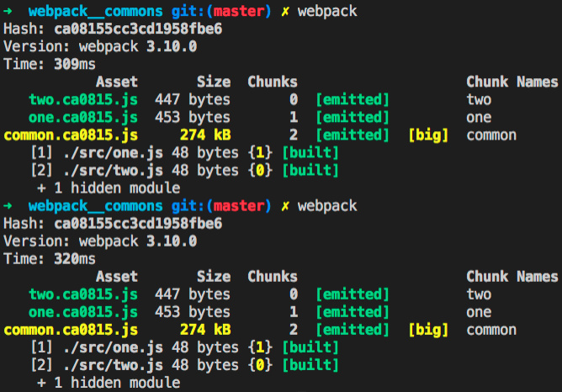Click the 'Asset' column header in the 320ms build
Screen dimensions: 562x392
pos(116,276)
